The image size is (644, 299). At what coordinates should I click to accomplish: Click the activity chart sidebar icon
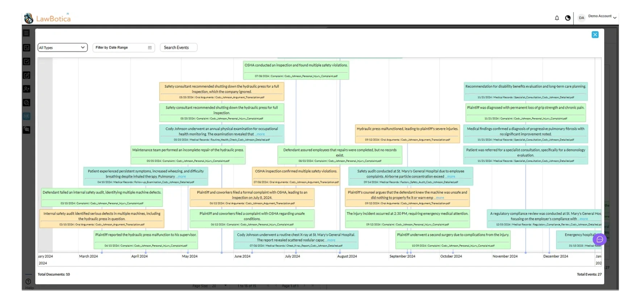26,48
